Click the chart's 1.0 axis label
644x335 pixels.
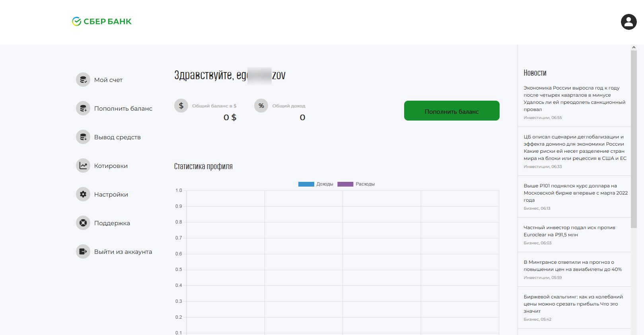179,191
